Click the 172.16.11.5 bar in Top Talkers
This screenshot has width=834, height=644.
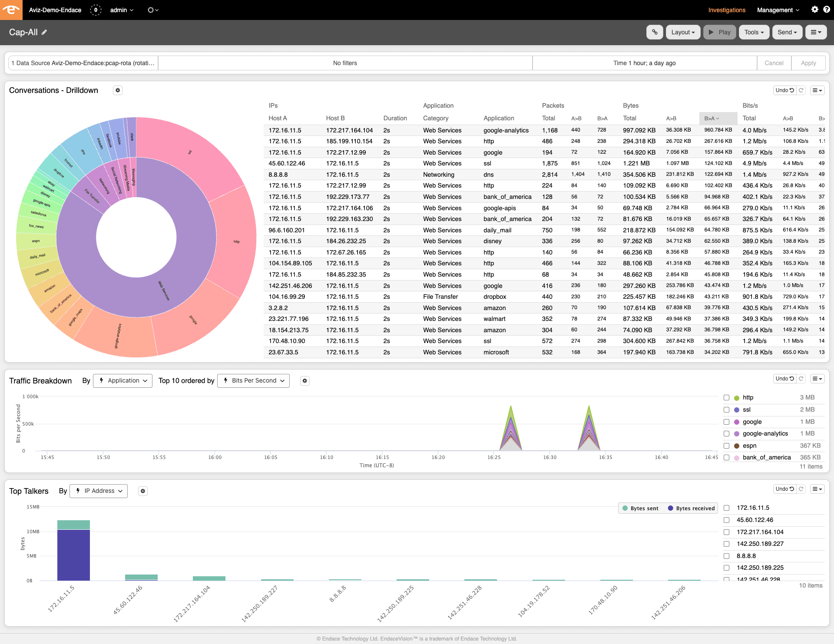pos(73,550)
